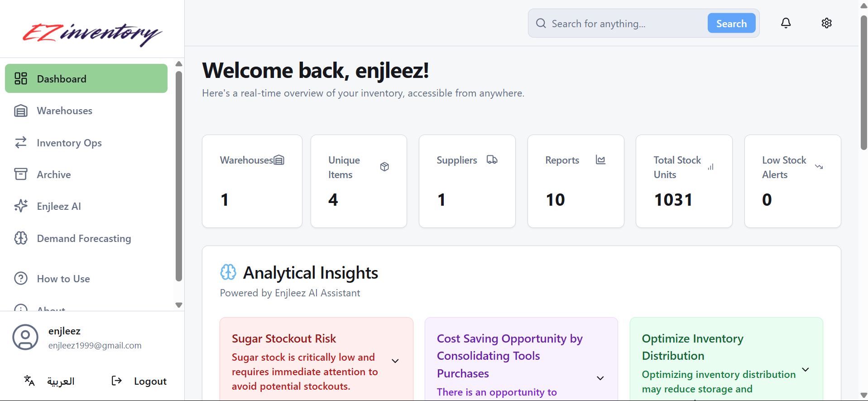This screenshot has height=401, width=868.
Task: Select the Dashboard menu item
Action: point(86,78)
